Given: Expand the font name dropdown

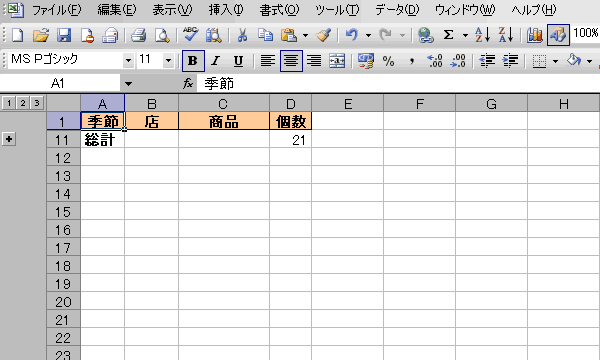Looking at the screenshot, I should tap(129, 60).
